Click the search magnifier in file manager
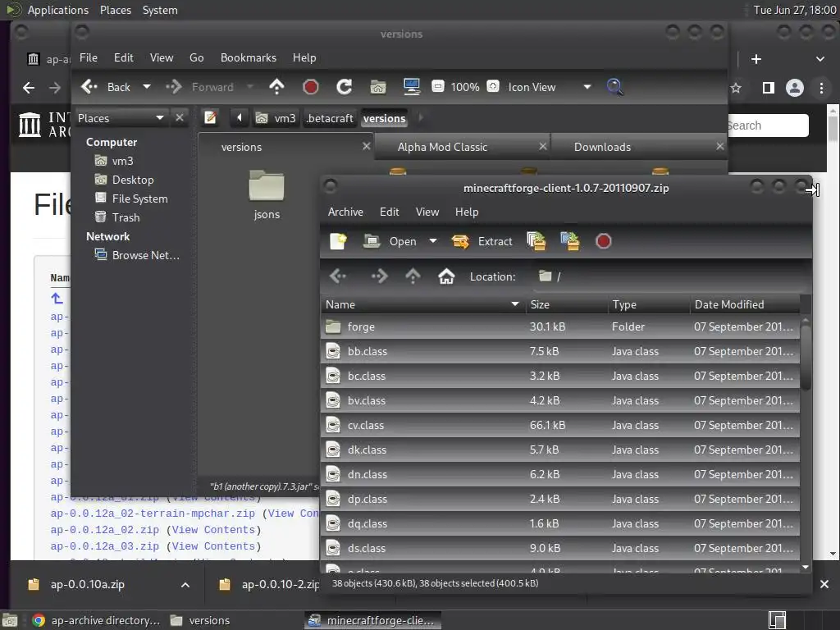Screen dimensions: 840x630 coord(614,87)
